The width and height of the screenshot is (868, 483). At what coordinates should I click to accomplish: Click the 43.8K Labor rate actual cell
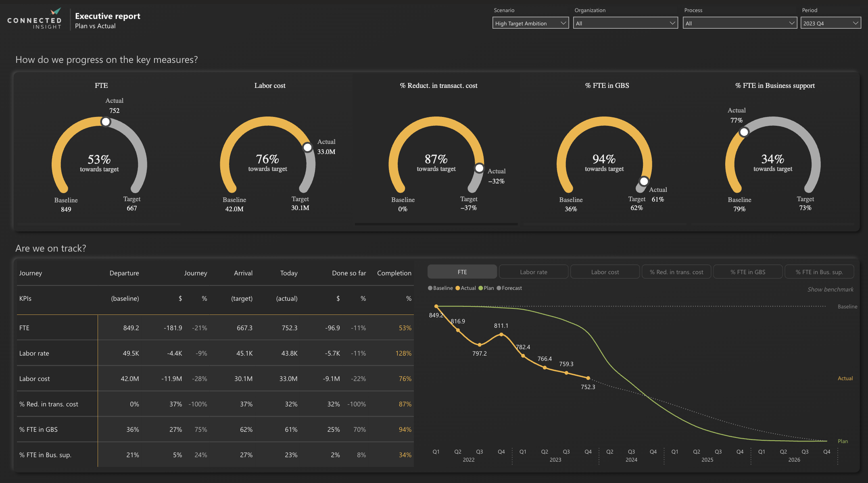pos(289,353)
